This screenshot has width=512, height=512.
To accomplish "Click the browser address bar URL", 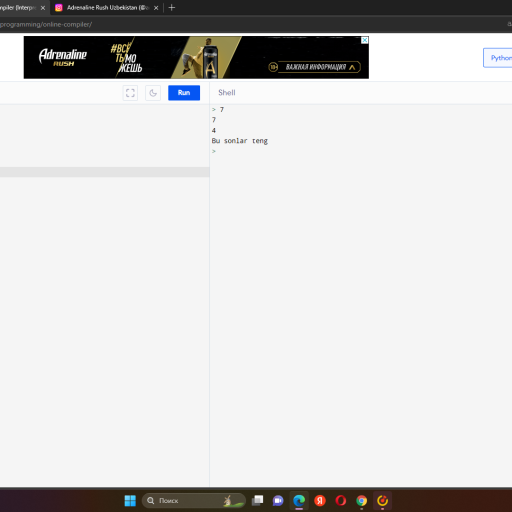I will click(x=46, y=24).
